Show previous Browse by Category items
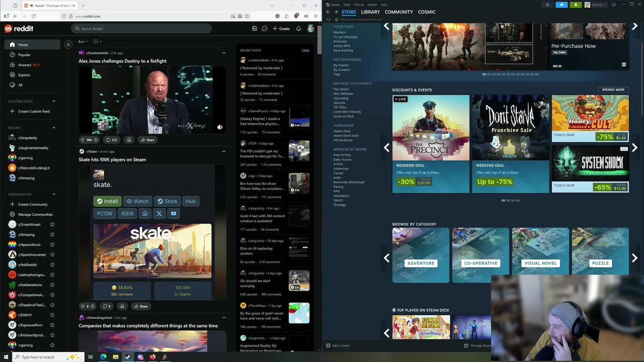The image size is (644, 362). coord(386,258)
